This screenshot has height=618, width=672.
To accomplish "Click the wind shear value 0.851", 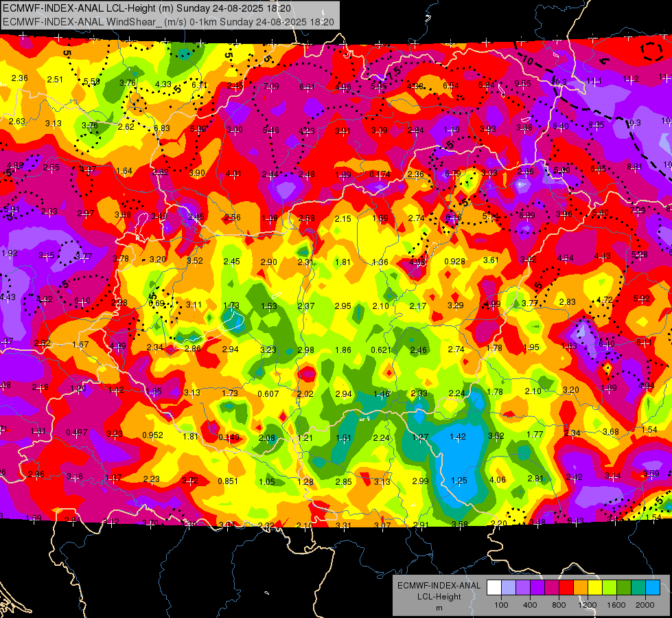I will pos(228,481).
